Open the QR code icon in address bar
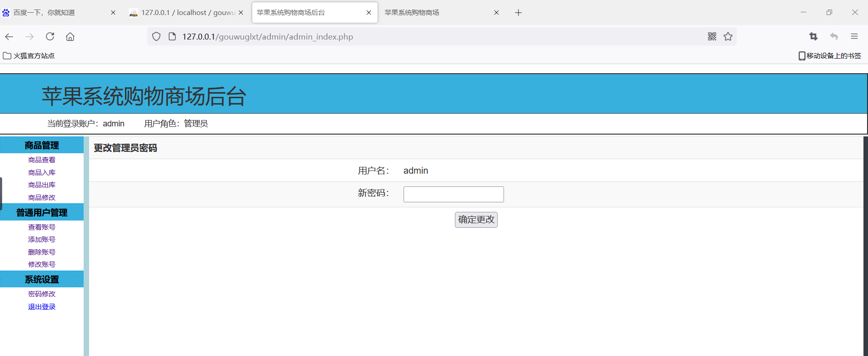The height and width of the screenshot is (356, 868). pos(712,37)
